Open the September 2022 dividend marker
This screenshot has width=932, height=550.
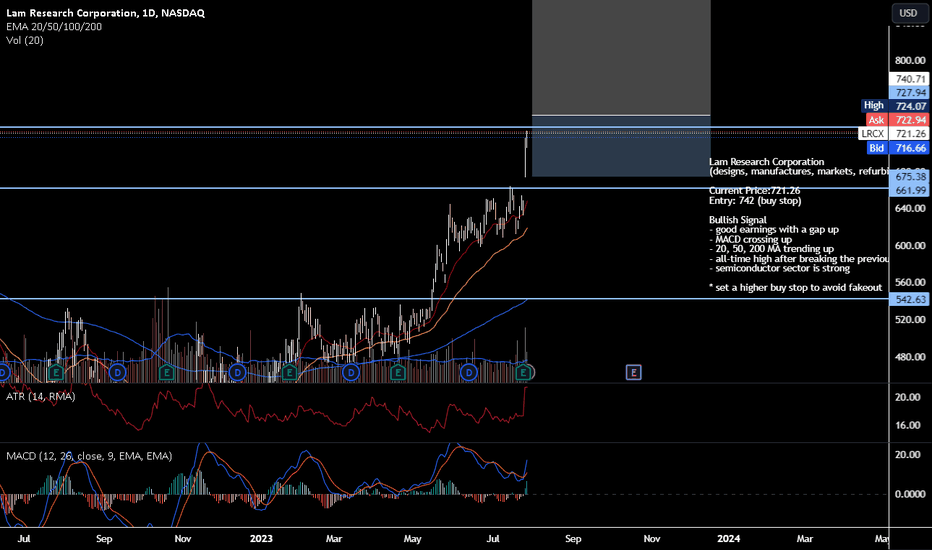click(x=118, y=373)
